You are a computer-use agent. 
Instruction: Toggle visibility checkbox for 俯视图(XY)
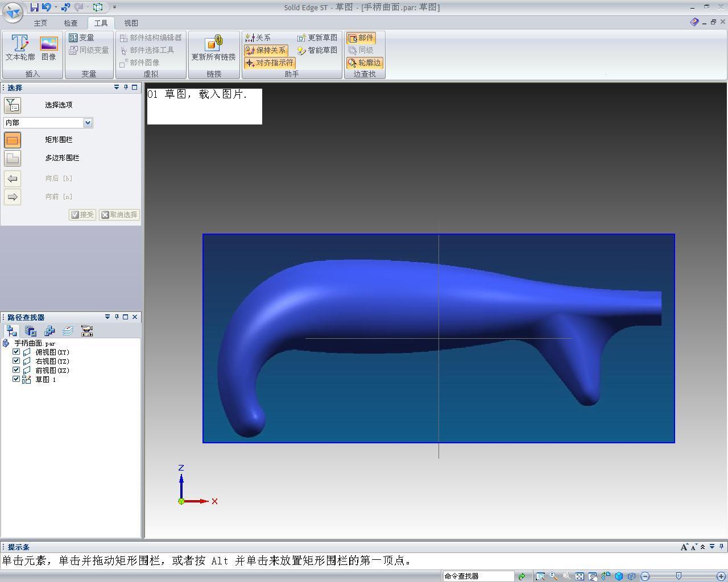point(16,352)
